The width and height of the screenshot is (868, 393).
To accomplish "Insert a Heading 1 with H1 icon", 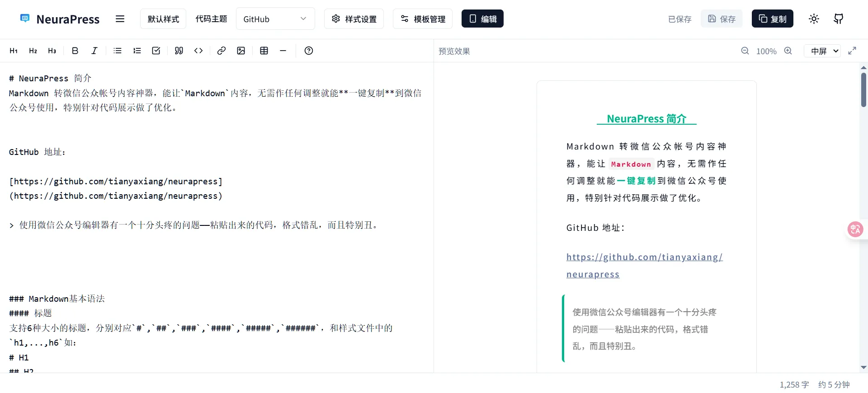I will click(x=14, y=51).
